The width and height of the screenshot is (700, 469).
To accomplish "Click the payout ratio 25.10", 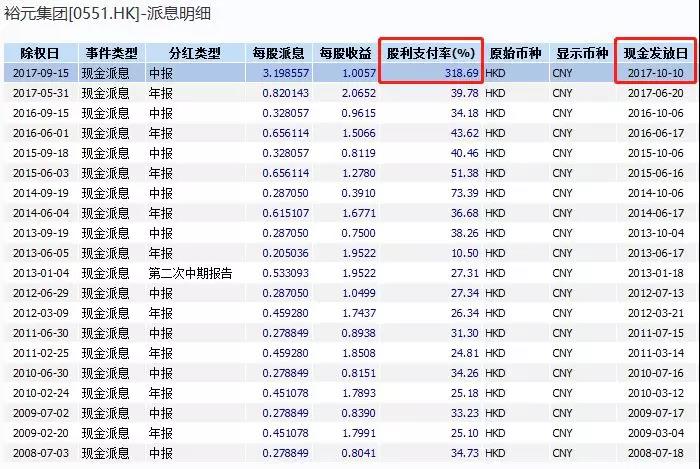I will 464,433.
